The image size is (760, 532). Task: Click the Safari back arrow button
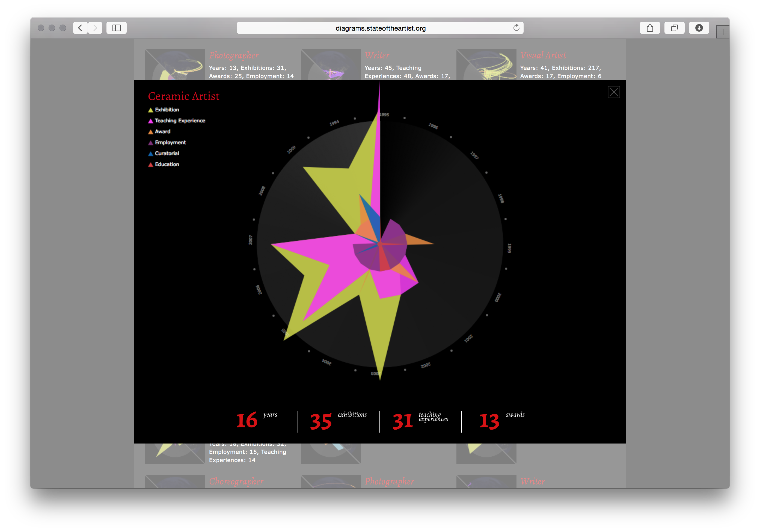[x=80, y=28]
